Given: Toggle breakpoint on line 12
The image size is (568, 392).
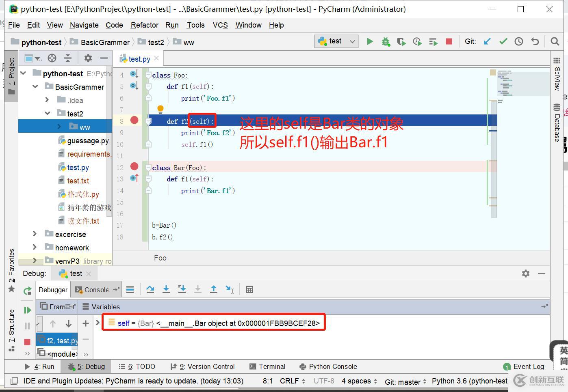Looking at the screenshot, I should (x=134, y=166).
